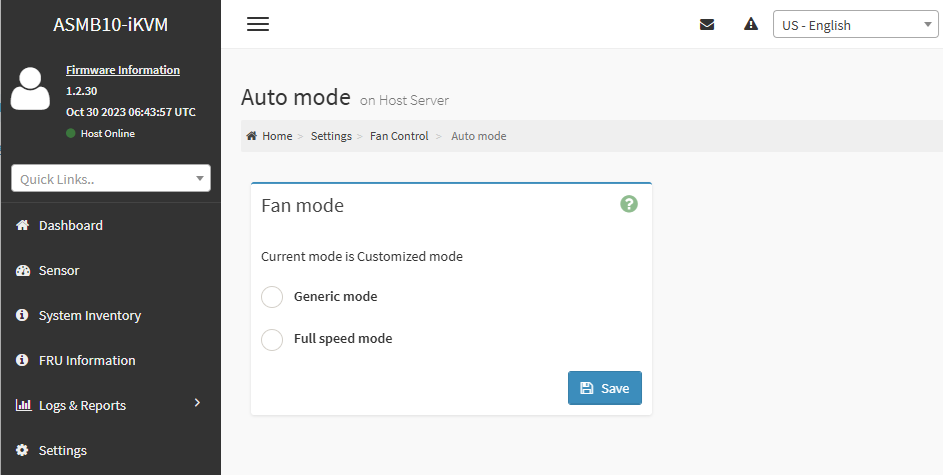This screenshot has height=475, width=943.
Task: Select the Generic mode radio button
Action: click(x=272, y=297)
